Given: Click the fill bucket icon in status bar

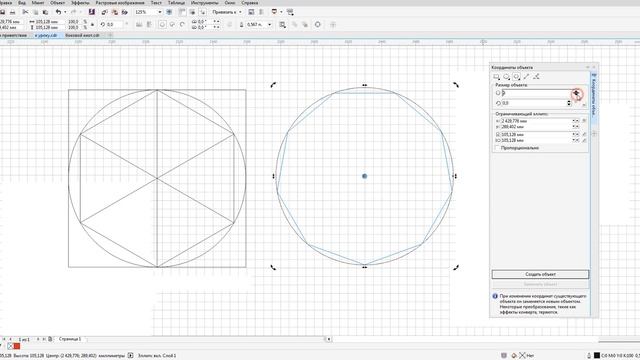Looking at the screenshot, I should click(514, 356).
